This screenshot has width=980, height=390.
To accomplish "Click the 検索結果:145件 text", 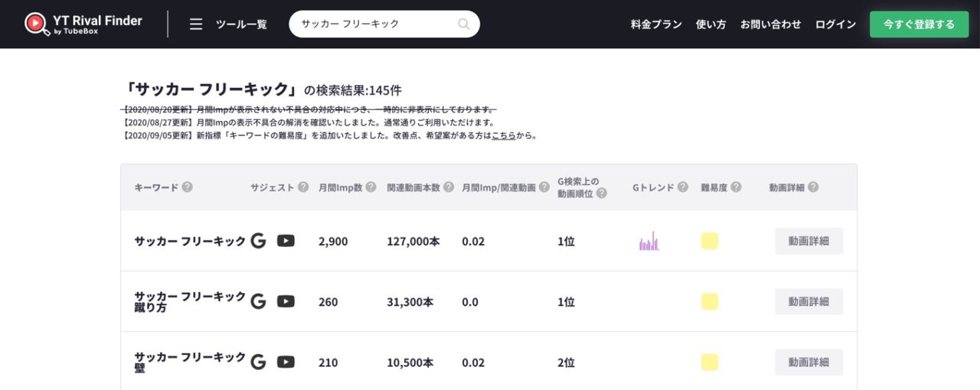I will pos(353,90).
